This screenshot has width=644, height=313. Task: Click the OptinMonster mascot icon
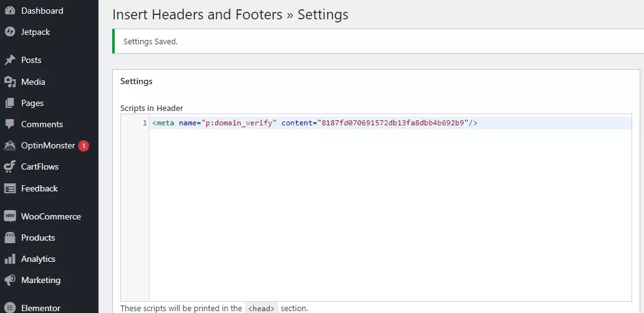pos(10,146)
